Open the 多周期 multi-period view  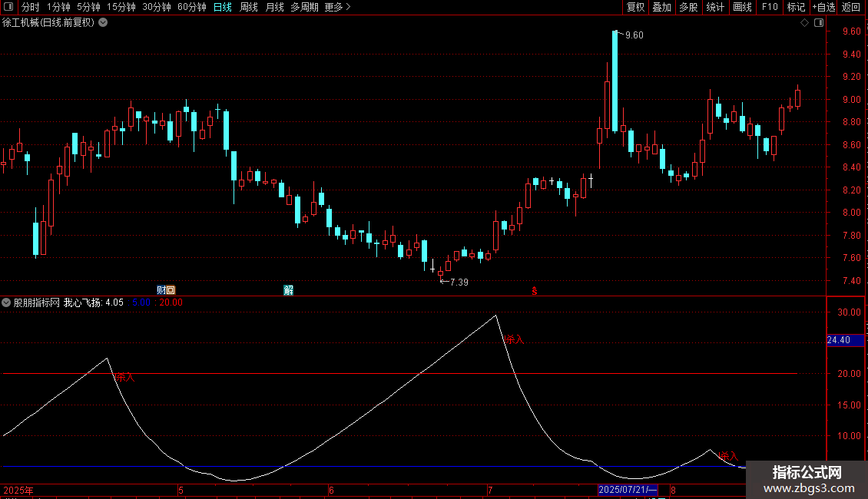(304, 7)
